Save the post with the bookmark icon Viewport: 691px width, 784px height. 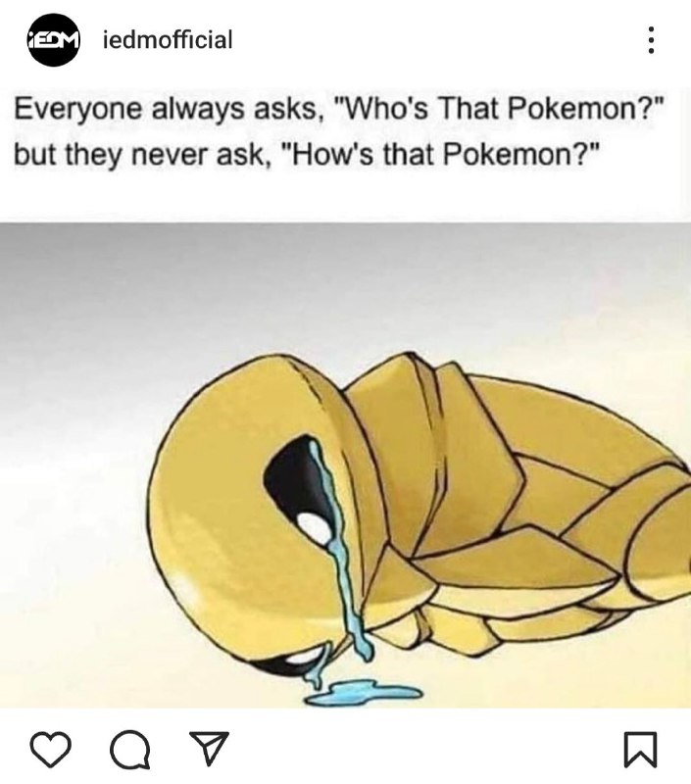640,749
